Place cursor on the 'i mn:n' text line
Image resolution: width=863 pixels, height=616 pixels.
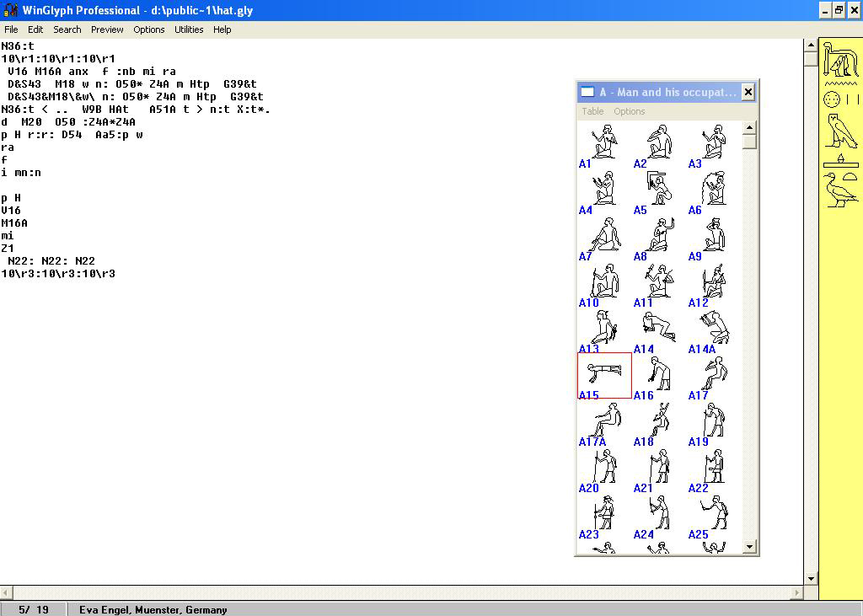tap(21, 173)
